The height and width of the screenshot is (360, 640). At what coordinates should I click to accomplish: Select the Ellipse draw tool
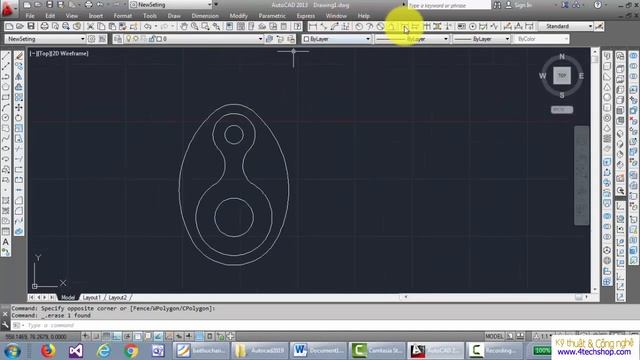6,149
